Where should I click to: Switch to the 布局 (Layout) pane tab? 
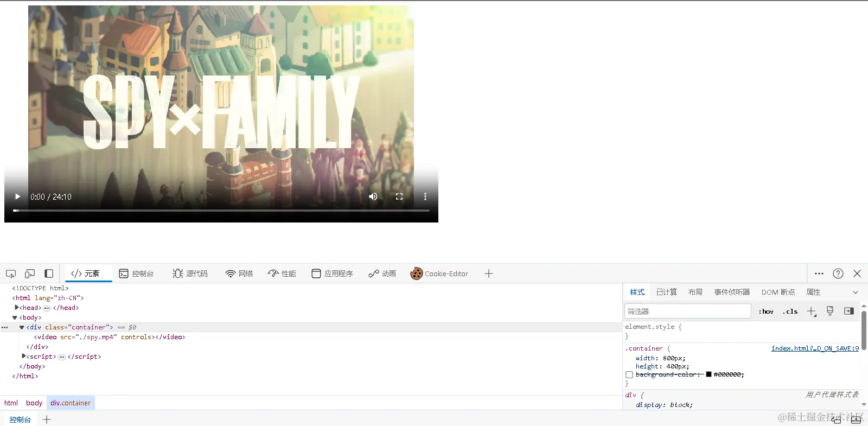(695, 292)
